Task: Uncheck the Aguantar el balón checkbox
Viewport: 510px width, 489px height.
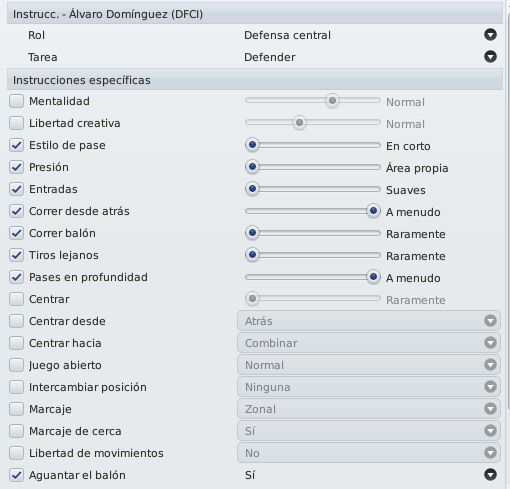Action: point(16,475)
